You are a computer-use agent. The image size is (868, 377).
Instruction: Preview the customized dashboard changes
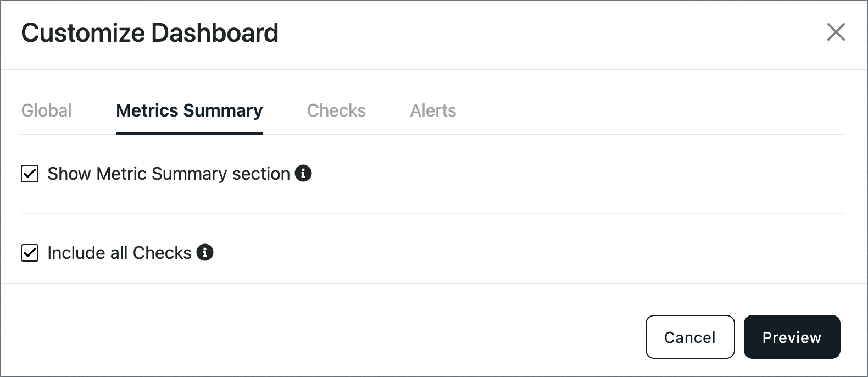point(792,337)
